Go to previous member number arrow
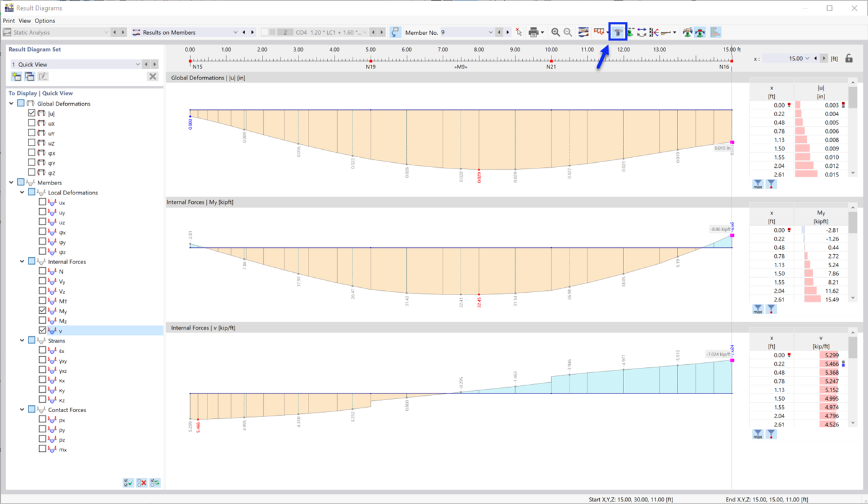868x504 pixels. [499, 32]
